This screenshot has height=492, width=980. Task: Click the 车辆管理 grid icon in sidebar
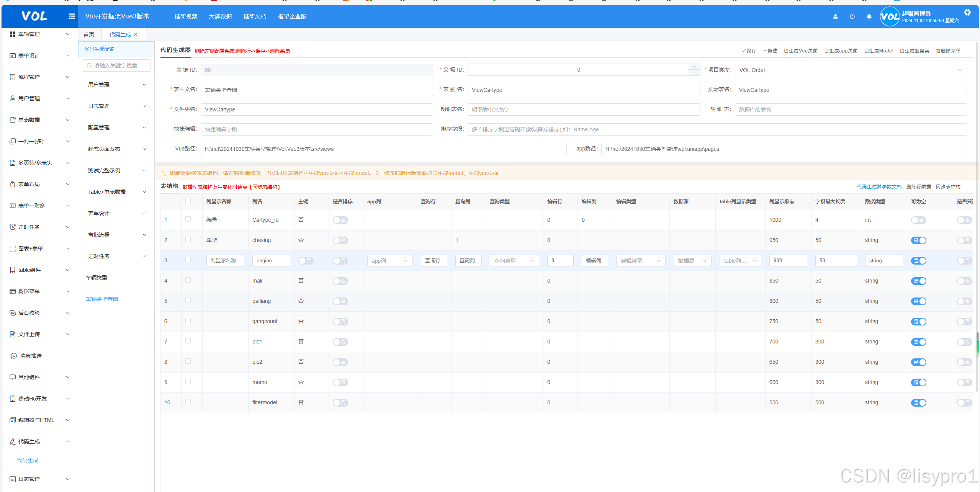coord(13,34)
